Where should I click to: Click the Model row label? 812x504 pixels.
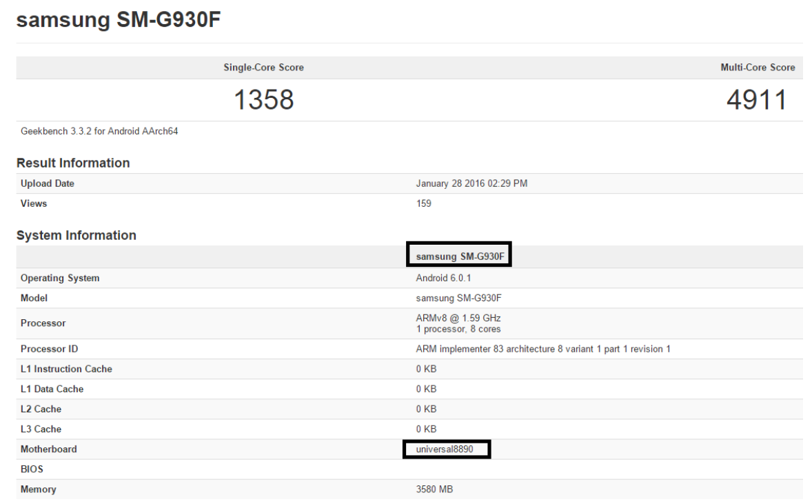(34, 299)
